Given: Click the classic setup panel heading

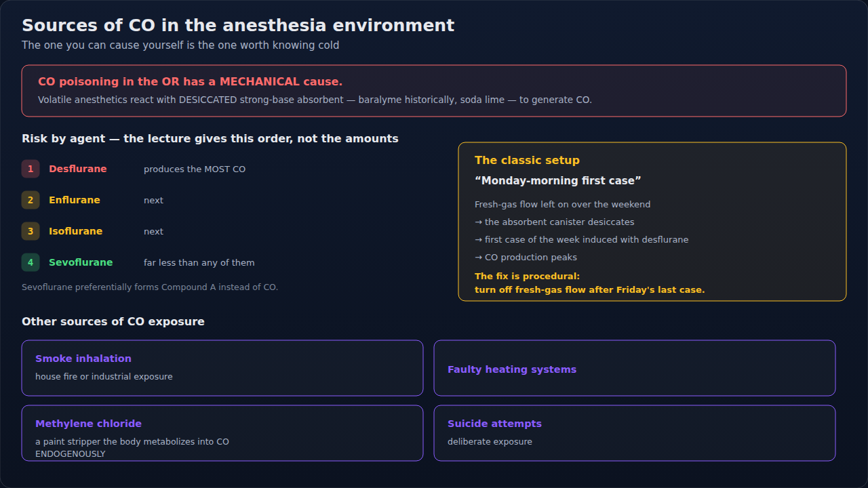Looking at the screenshot, I should (x=527, y=160).
